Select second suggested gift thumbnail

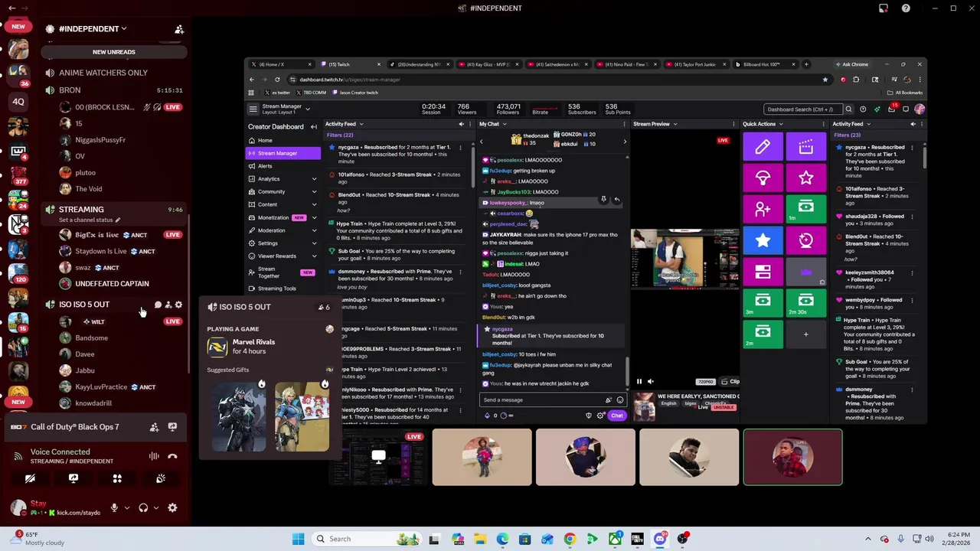302,416
